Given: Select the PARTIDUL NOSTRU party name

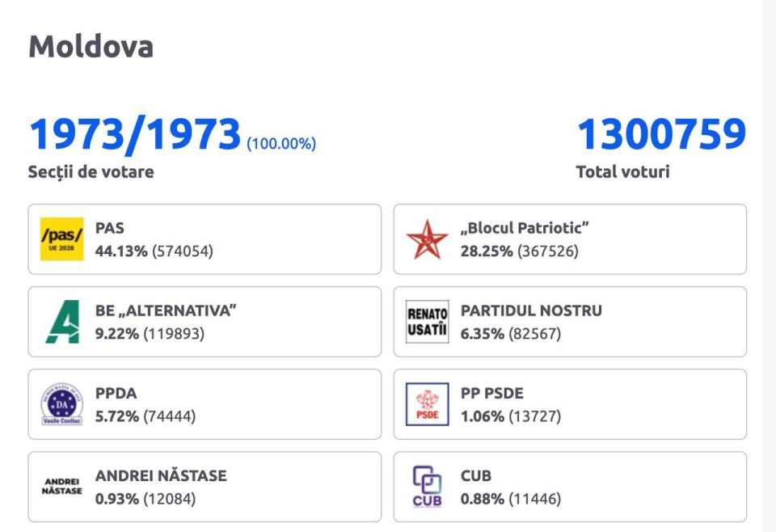Looking at the screenshot, I should coord(531,310).
